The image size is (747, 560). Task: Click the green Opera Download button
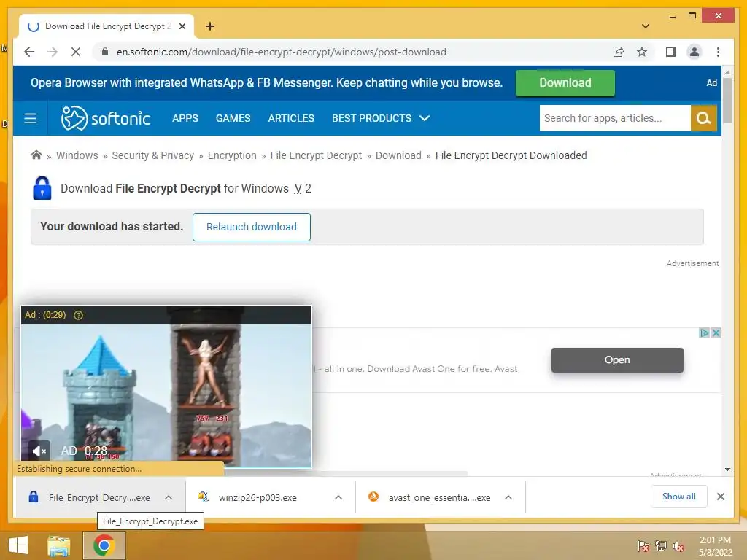(x=565, y=83)
